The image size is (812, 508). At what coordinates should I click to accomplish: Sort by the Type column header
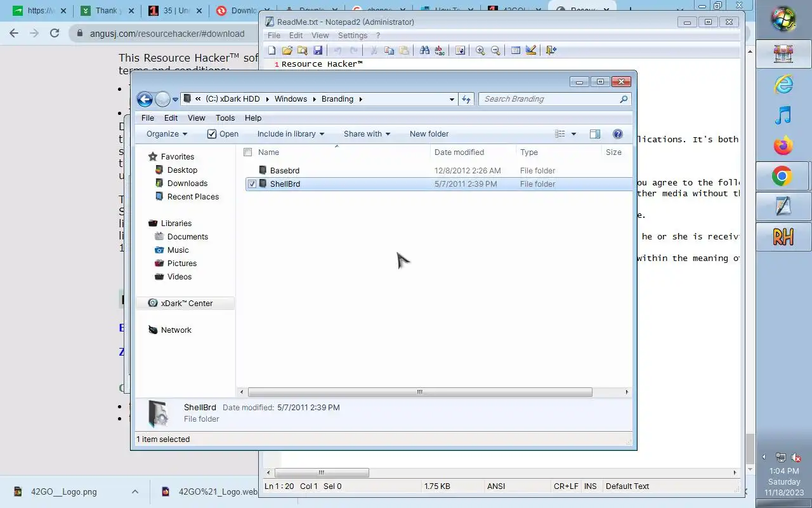tap(558, 152)
